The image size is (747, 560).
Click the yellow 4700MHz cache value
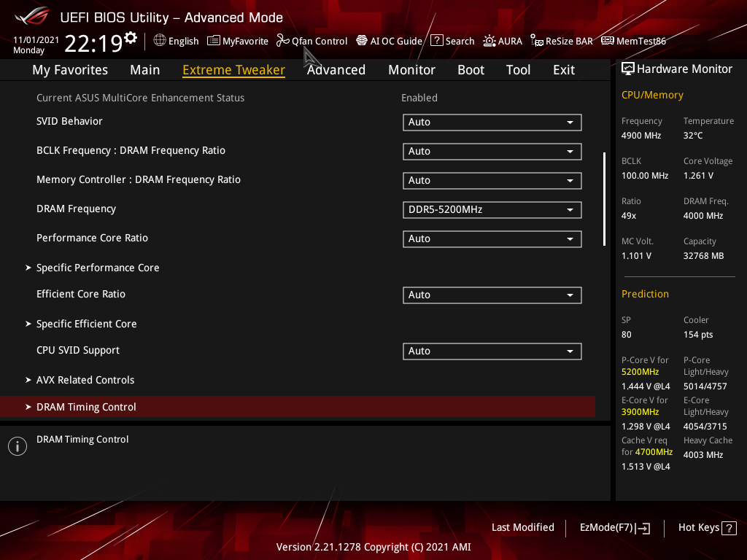(x=654, y=452)
